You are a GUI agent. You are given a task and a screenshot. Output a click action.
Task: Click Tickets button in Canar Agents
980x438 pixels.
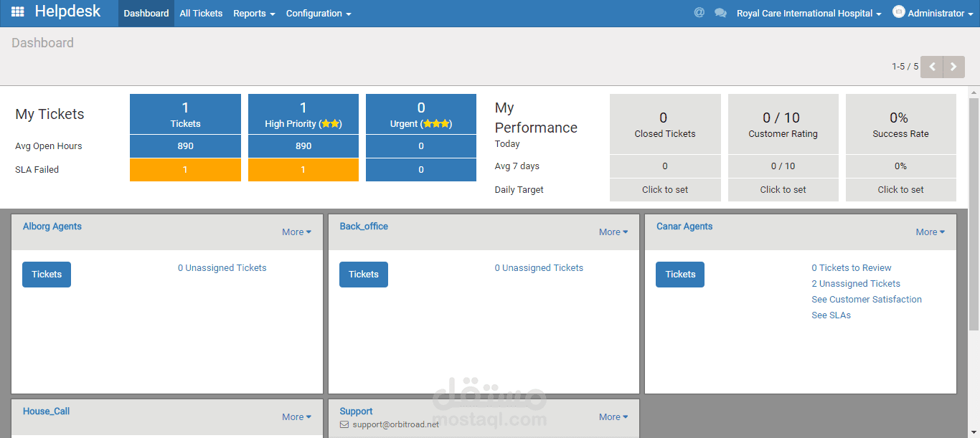click(680, 275)
